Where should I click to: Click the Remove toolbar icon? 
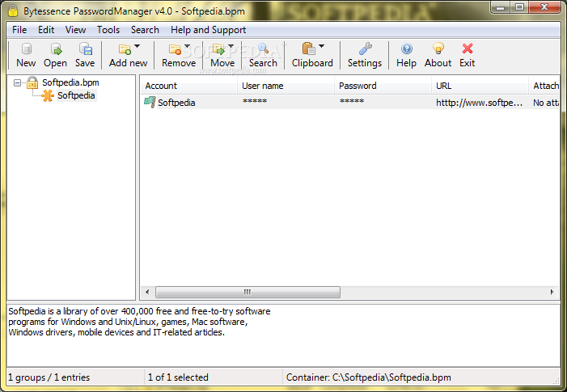(x=176, y=49)
